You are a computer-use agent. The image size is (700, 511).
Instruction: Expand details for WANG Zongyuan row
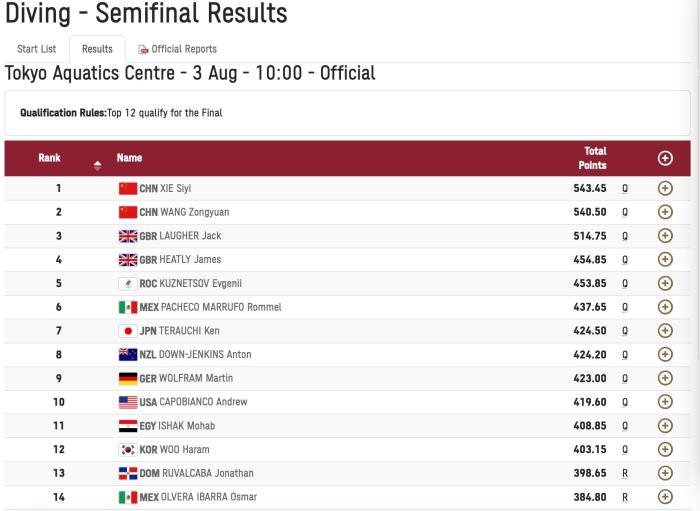click(x=665, y=212)
